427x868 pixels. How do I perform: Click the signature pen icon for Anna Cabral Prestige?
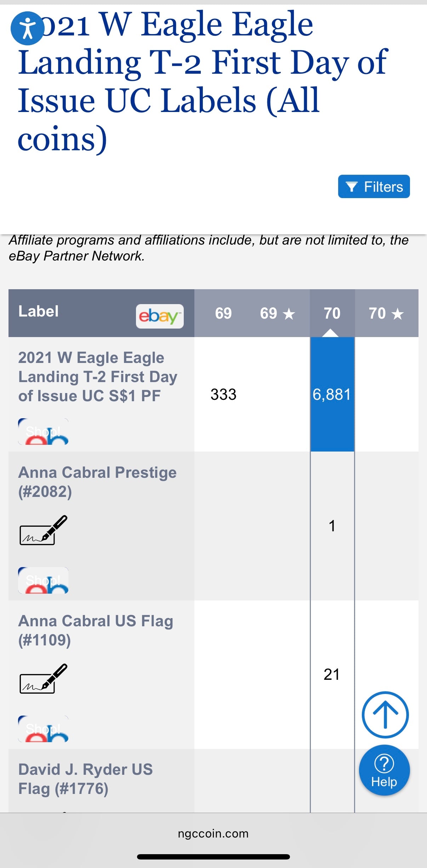click(x=43, y=530)
